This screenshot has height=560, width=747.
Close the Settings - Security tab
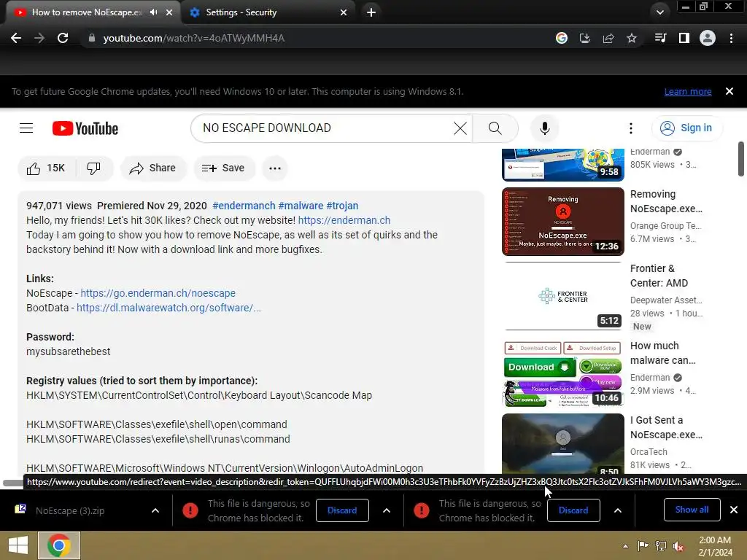click(344, 12)
